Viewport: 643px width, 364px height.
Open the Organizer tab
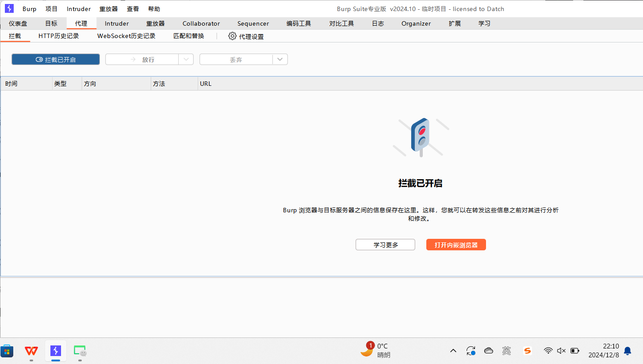point(416,23)
